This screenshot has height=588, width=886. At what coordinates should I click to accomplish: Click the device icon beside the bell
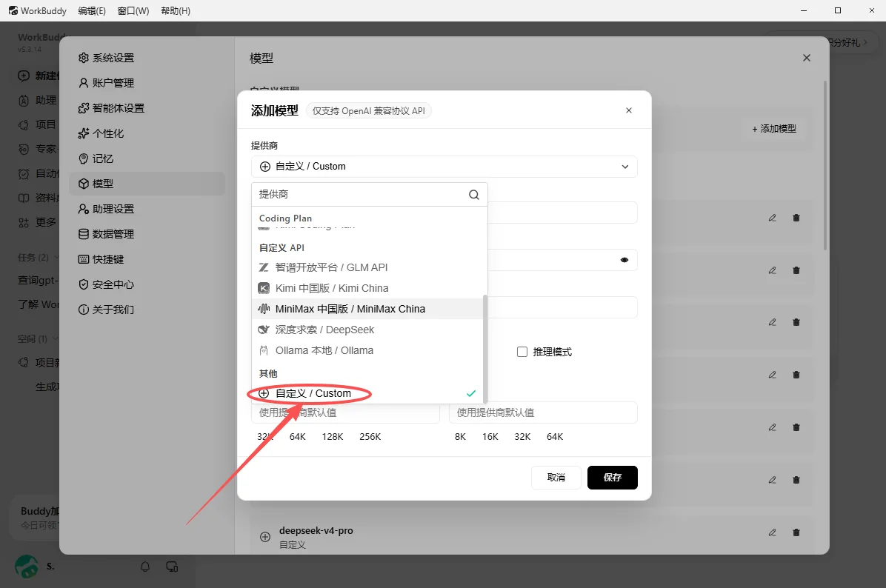point(173,567)
